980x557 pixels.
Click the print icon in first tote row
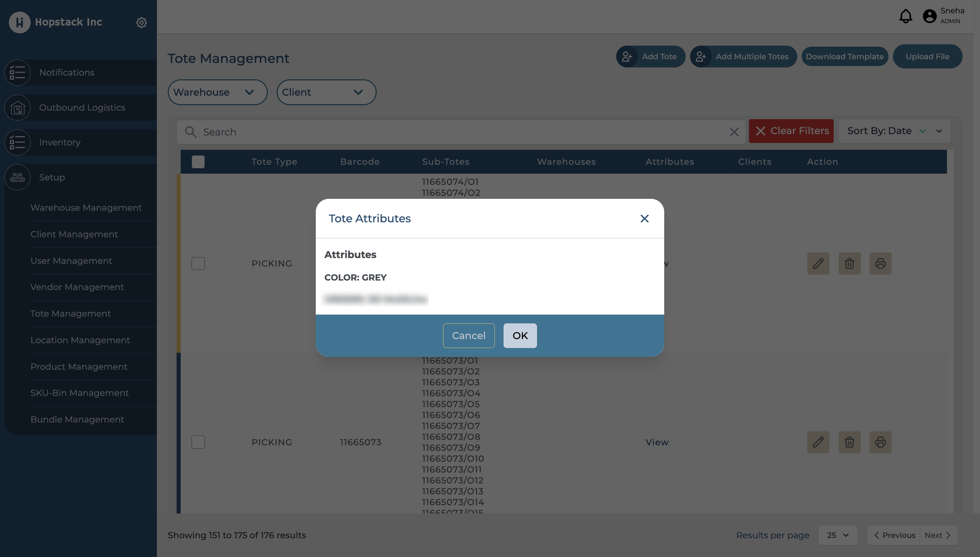point(880,264)
